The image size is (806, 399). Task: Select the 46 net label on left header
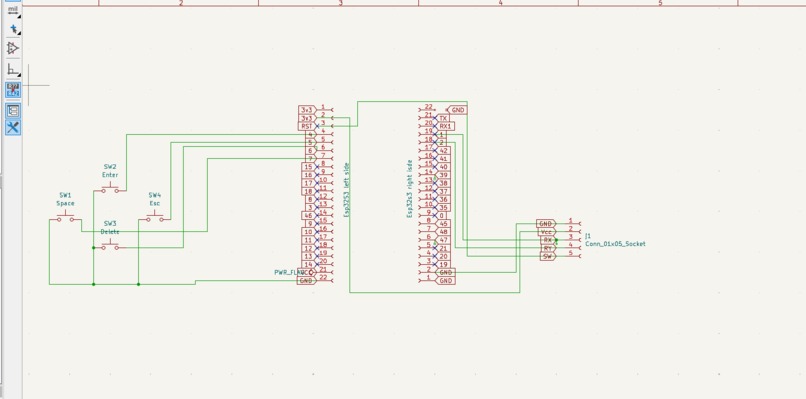pos(308,216)
